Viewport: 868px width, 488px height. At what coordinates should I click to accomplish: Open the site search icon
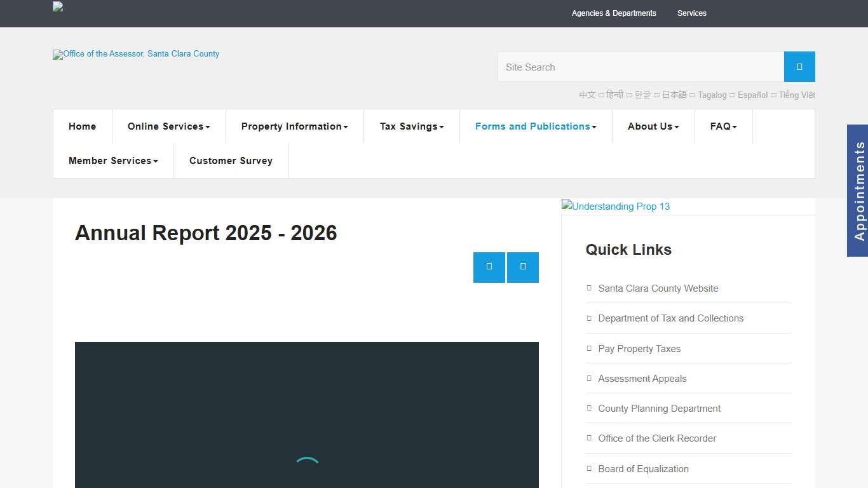click(799, 67)
